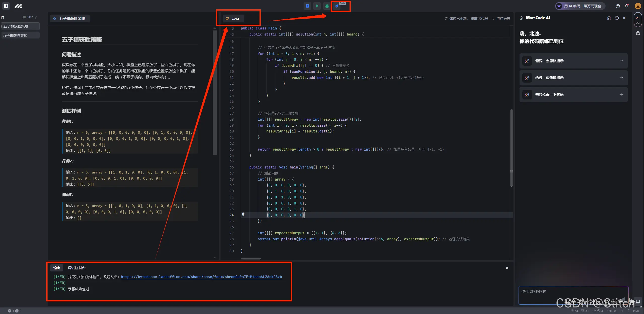Click the lightbulb on line 74
Image resolution: width=644 pixels, height=314 pixels.
click(x=243, y=215)
